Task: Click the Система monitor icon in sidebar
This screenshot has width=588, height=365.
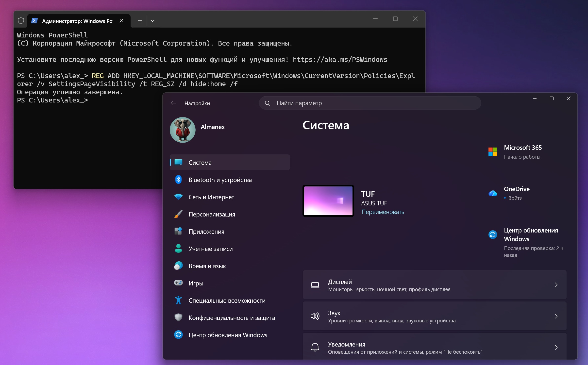Action: [x=178, y=162]
